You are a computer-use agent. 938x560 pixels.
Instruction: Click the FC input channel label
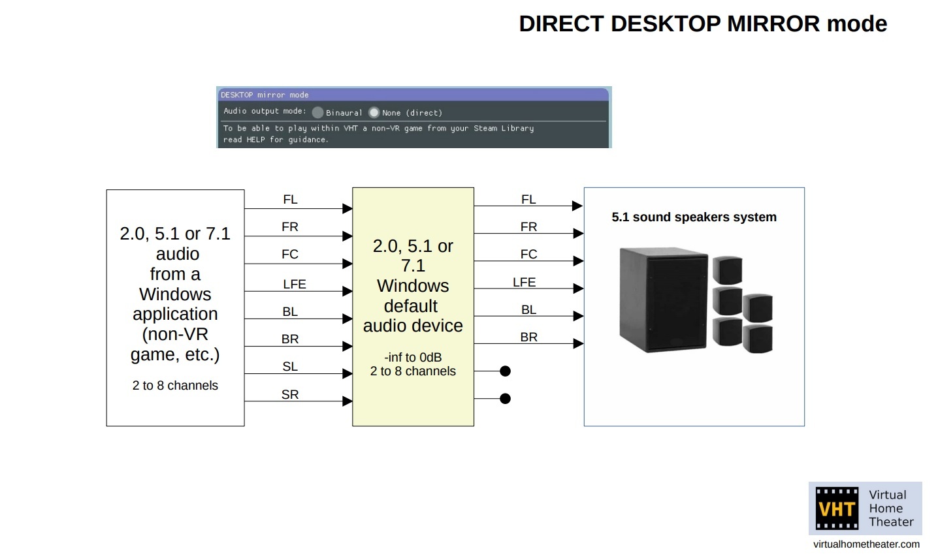(x=290, y=255)
